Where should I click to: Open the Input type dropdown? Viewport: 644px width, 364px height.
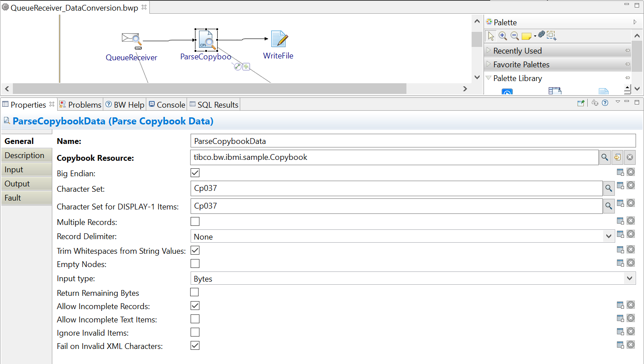[x=629, y=279]
